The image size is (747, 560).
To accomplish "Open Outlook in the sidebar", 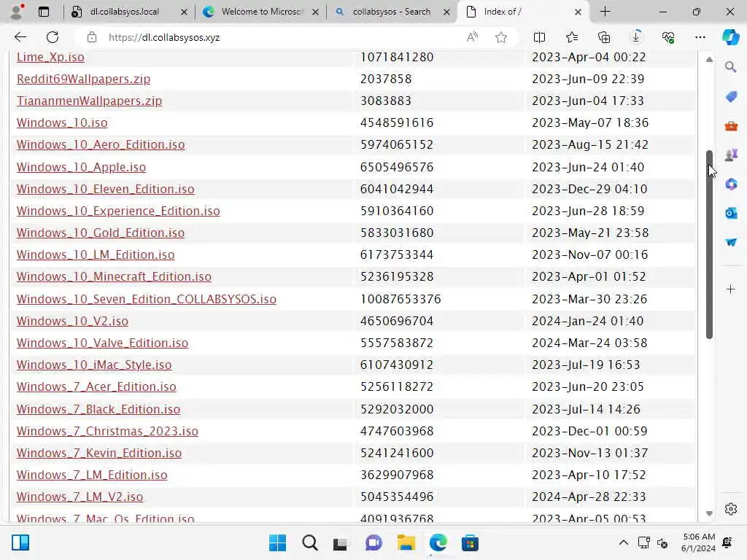I will click(731, 213).
